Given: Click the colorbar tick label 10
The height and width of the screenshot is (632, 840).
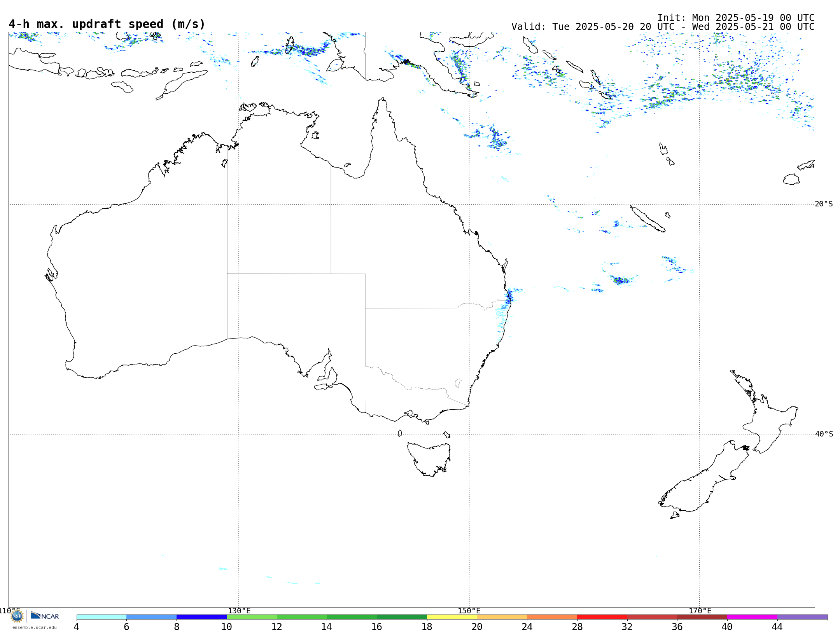Looking at the screenshot, I should [x=227, y=627].
